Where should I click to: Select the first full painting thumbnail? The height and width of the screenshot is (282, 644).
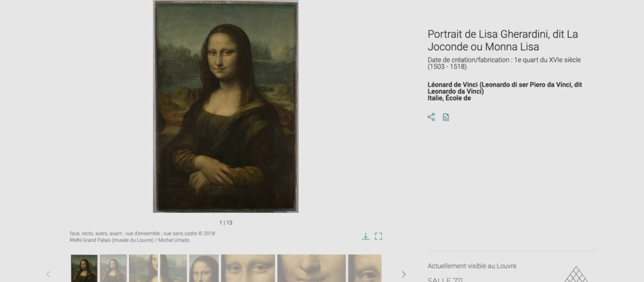84,268
